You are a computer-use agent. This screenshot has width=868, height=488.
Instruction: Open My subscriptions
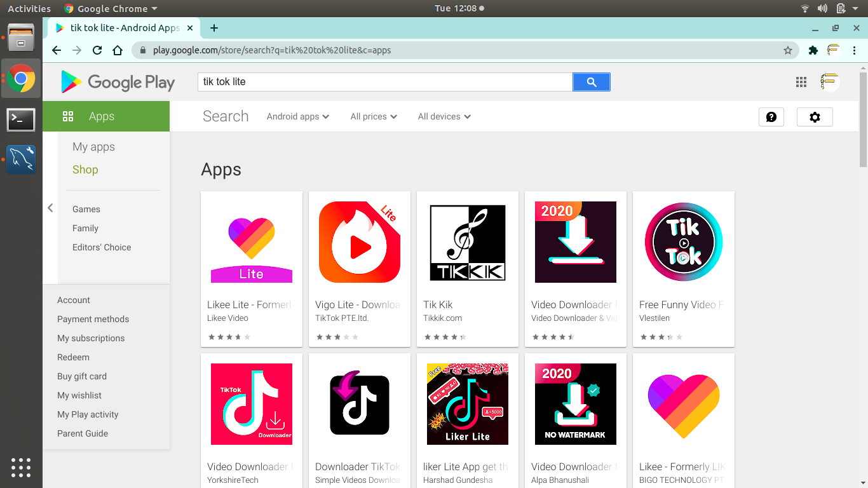pyautogui.click(x=91, y=338)
